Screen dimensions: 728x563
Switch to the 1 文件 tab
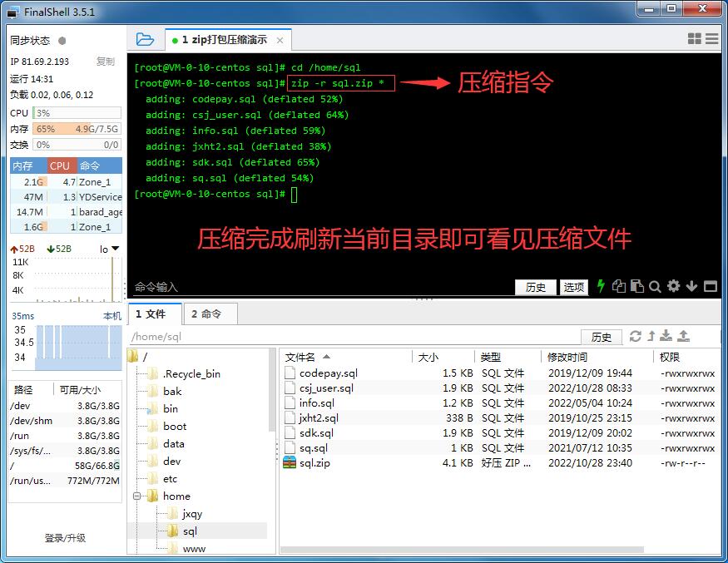point(154,314)
